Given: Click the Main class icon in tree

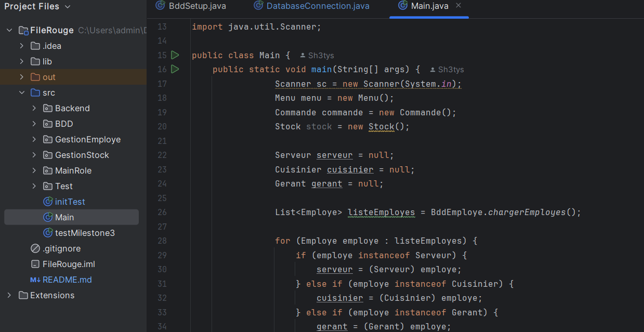Looking at the screenshot, I should click(x=48, y=217).
